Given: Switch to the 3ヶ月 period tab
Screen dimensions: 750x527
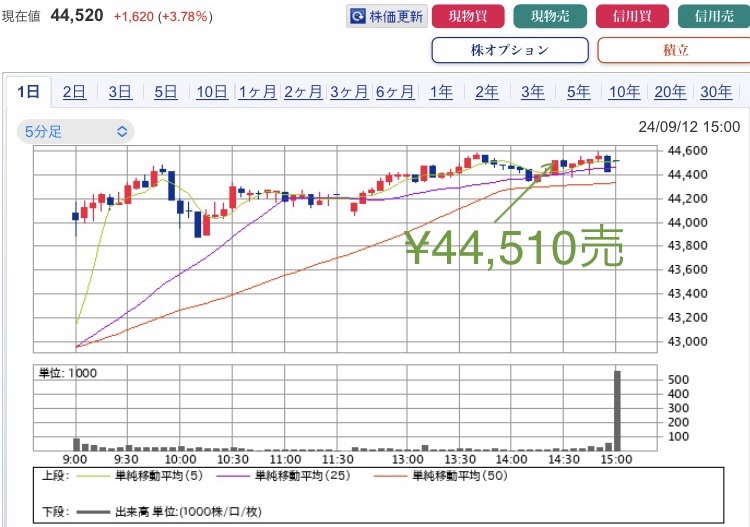Looking at the screenshot, I should pyautogui.click(x=349, y=91).
